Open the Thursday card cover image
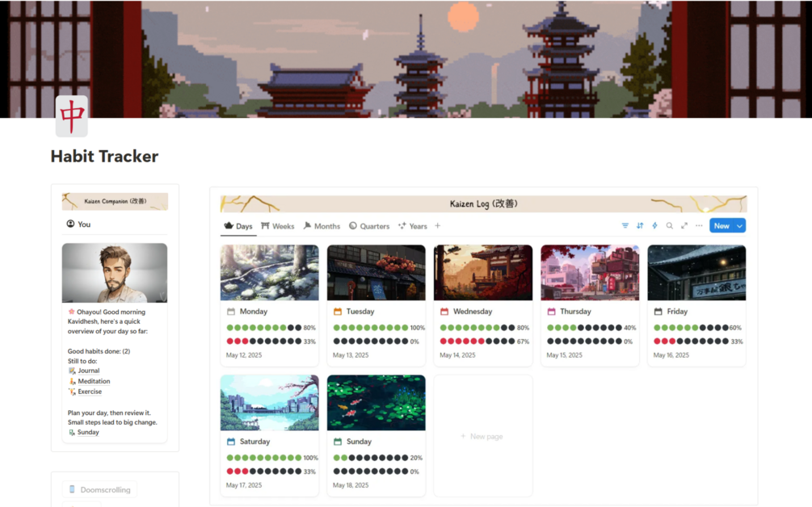 tap(590, 273)
